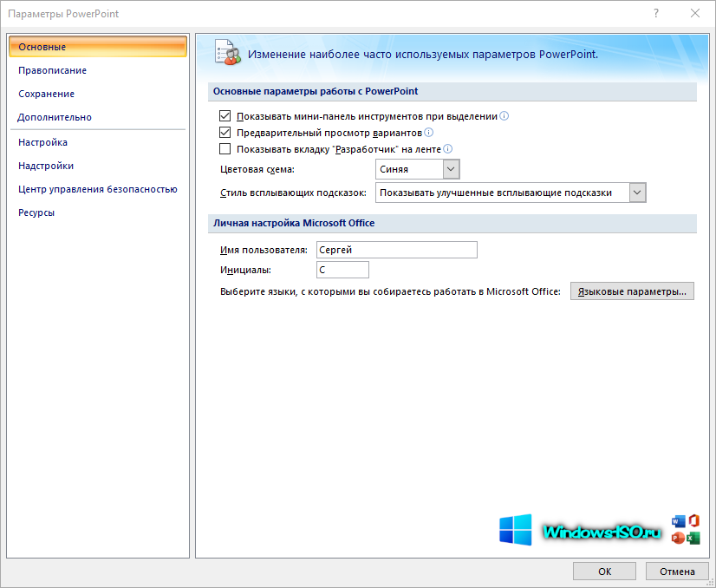Enable Показывать вкладку Разработчик на ленте
The width and height of the screenshot is (716, 588).
tap(225, 149)
